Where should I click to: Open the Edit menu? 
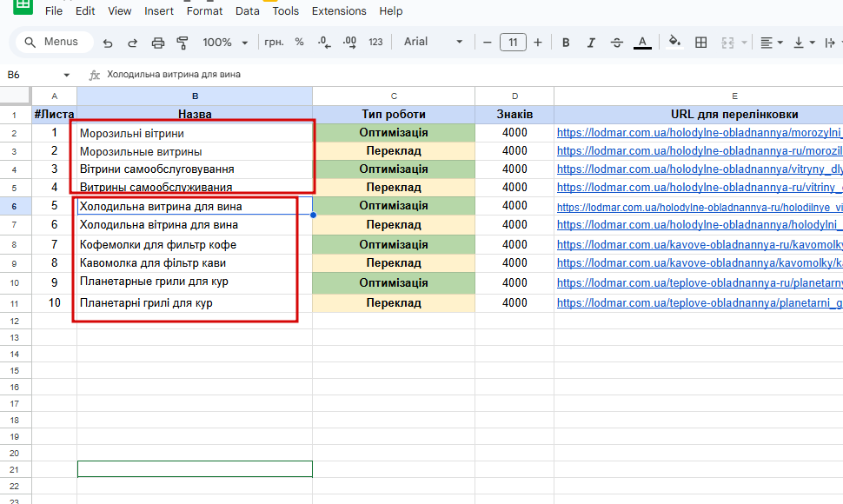pos(85,10)
